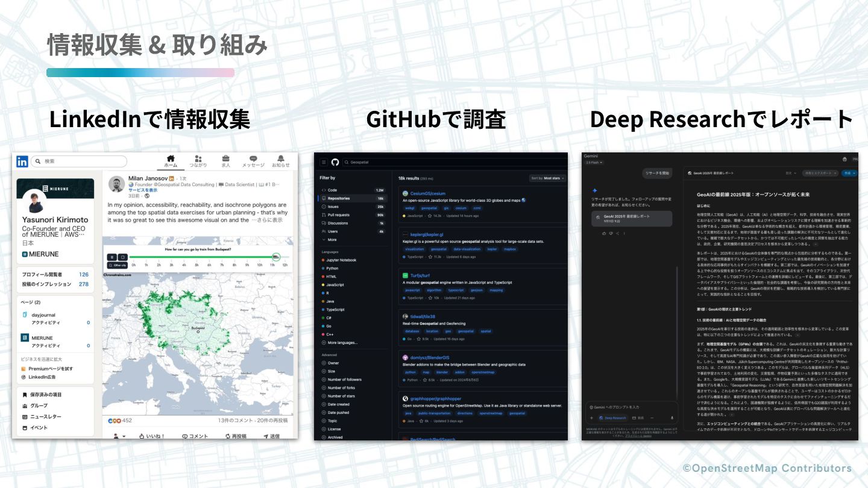Click the train marker on the time slider
868x488 pixels.
coord(277,257)
